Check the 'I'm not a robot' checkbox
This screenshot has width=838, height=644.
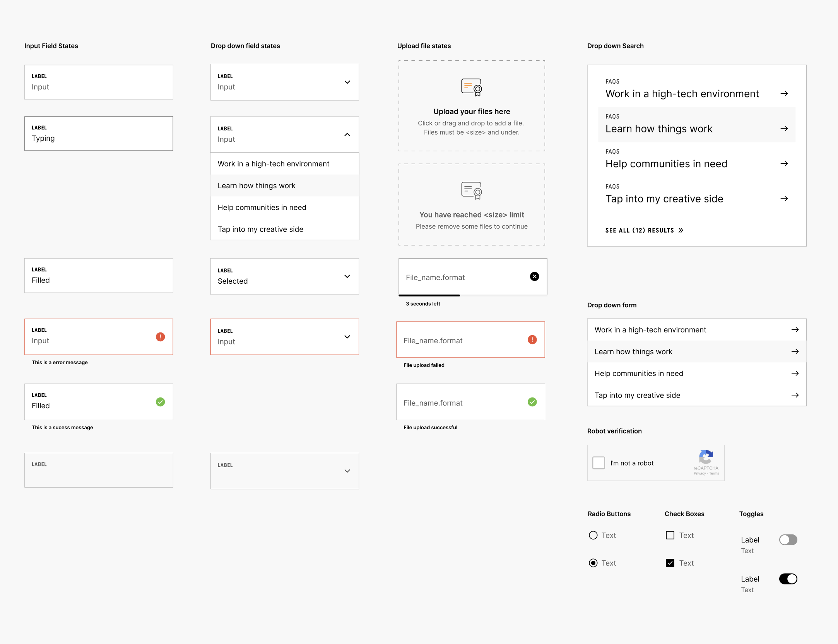599,463
